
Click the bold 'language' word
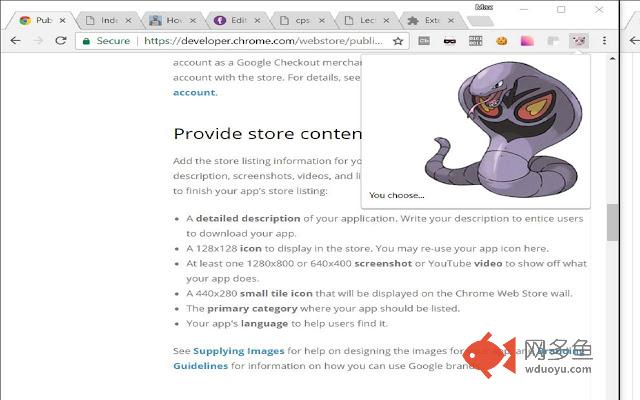click(264, 324)
